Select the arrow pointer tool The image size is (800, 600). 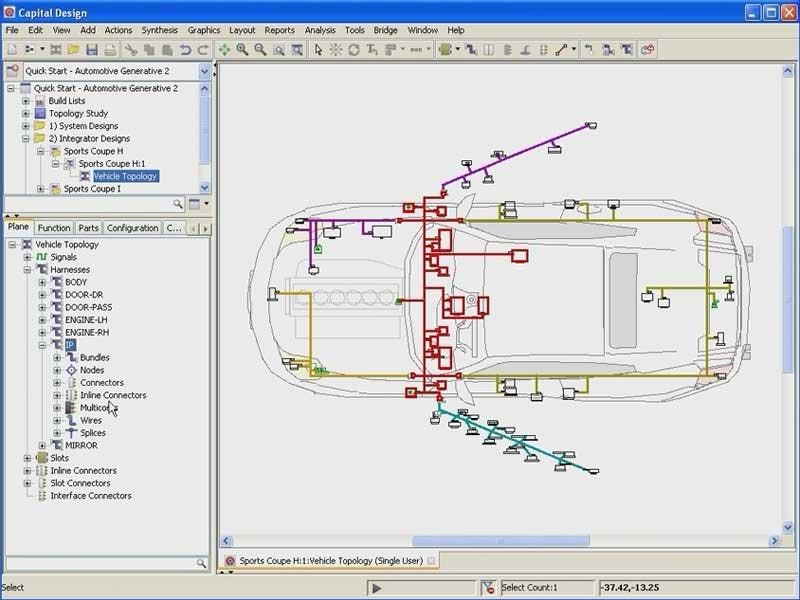[x=318, y=49]
